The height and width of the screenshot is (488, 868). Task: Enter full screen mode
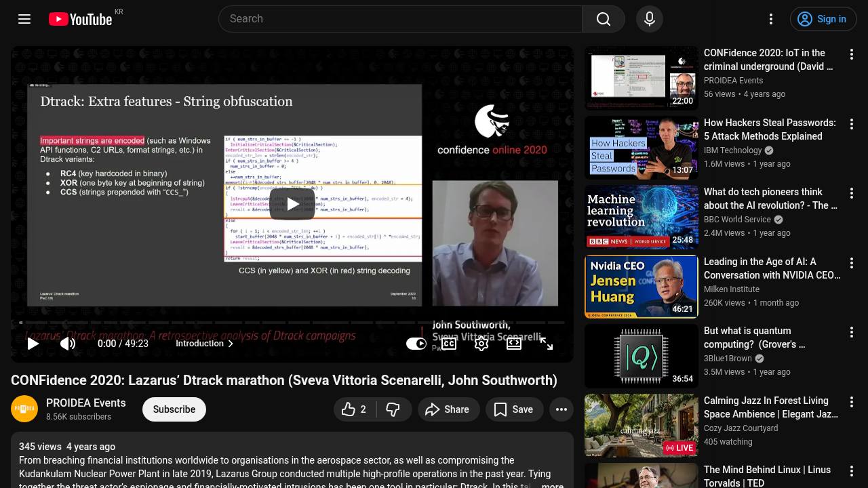click(547, 344)
